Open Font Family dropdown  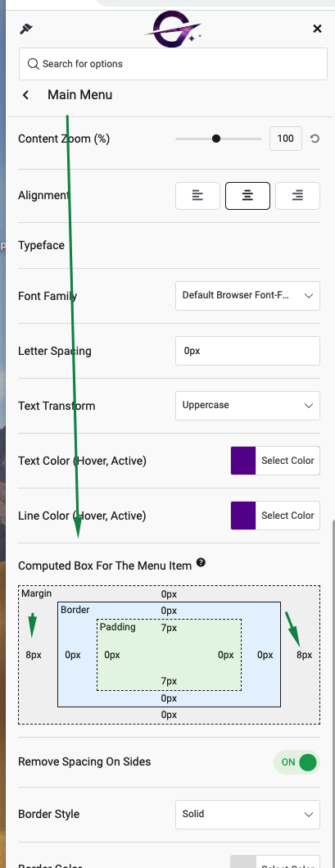point(247,296)
